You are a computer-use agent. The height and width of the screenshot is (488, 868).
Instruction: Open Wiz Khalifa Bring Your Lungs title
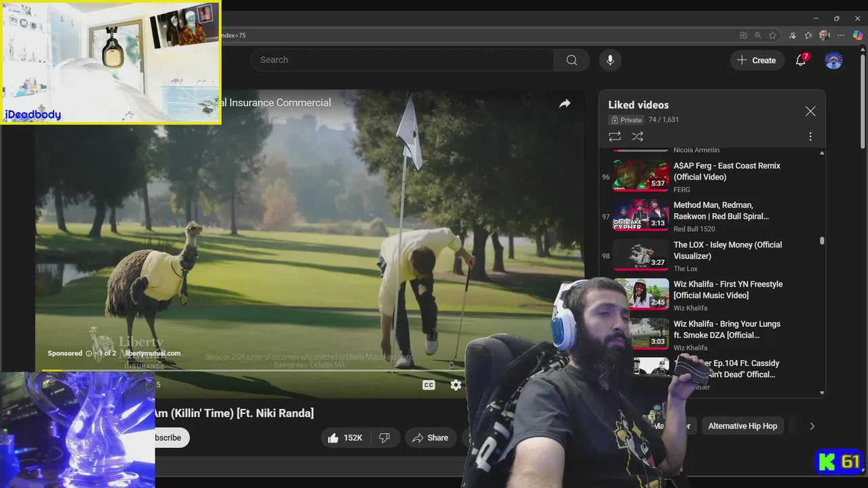click(727, 329)
